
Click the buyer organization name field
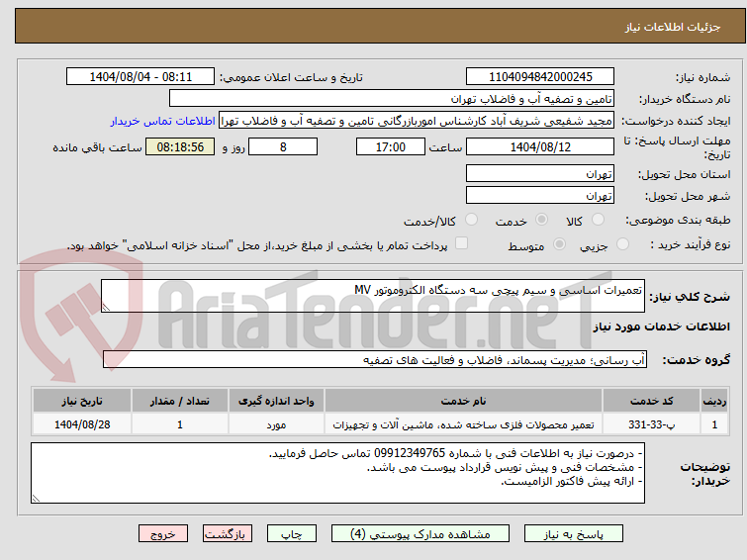coord(392,99)
